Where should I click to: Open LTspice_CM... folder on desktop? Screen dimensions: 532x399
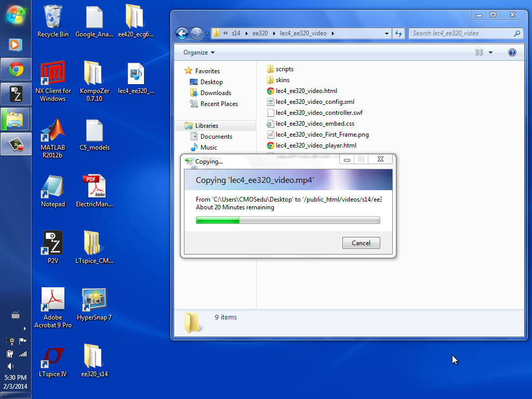(x=95, y=248)
